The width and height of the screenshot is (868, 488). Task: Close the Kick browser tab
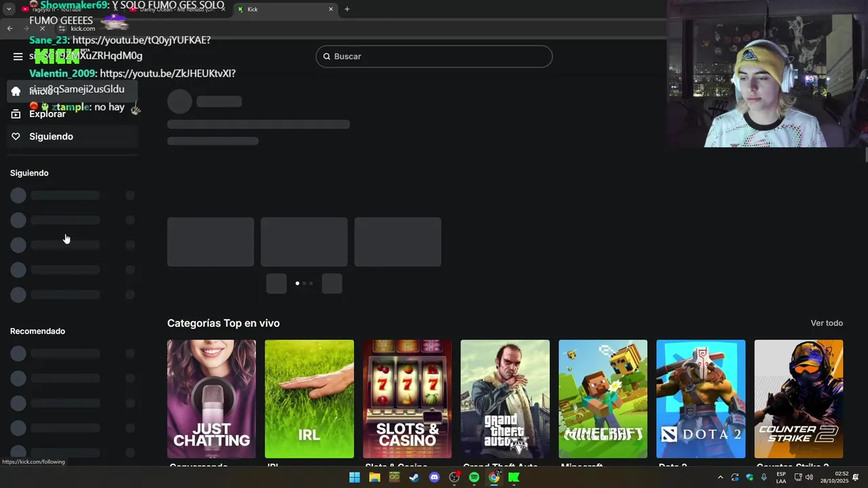click(x=331, y=9)
